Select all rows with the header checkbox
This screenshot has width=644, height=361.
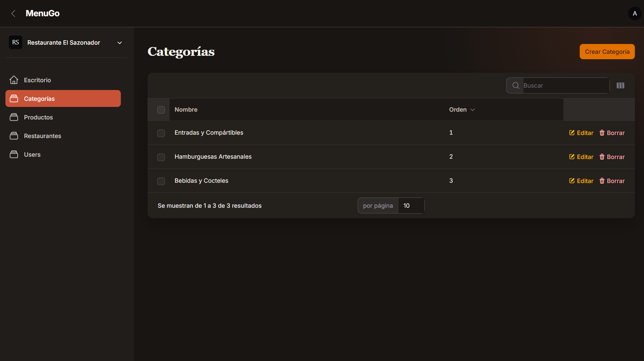(161, 110)
